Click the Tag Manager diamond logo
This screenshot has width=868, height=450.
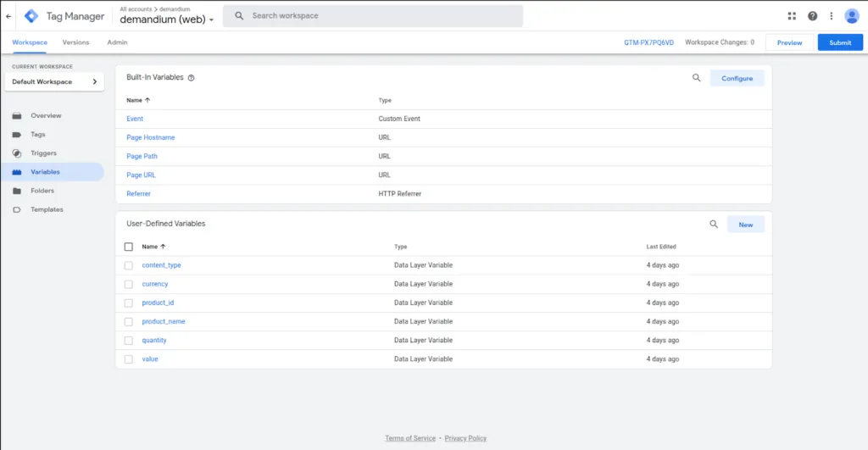(31, 16)
